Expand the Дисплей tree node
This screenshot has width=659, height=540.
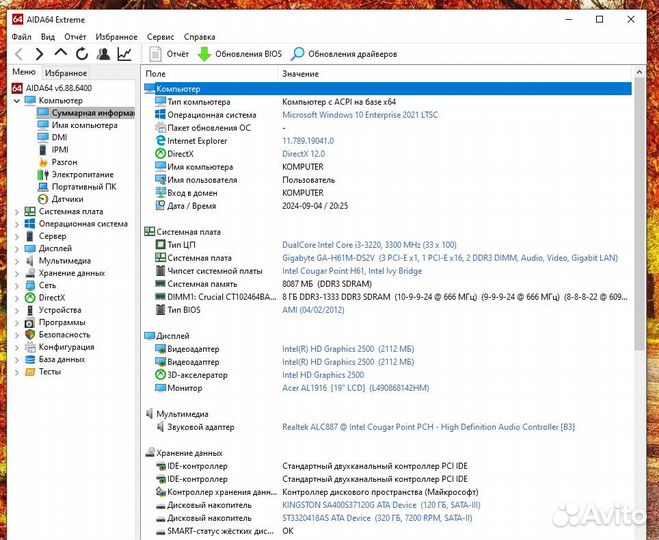coord(17,249)
